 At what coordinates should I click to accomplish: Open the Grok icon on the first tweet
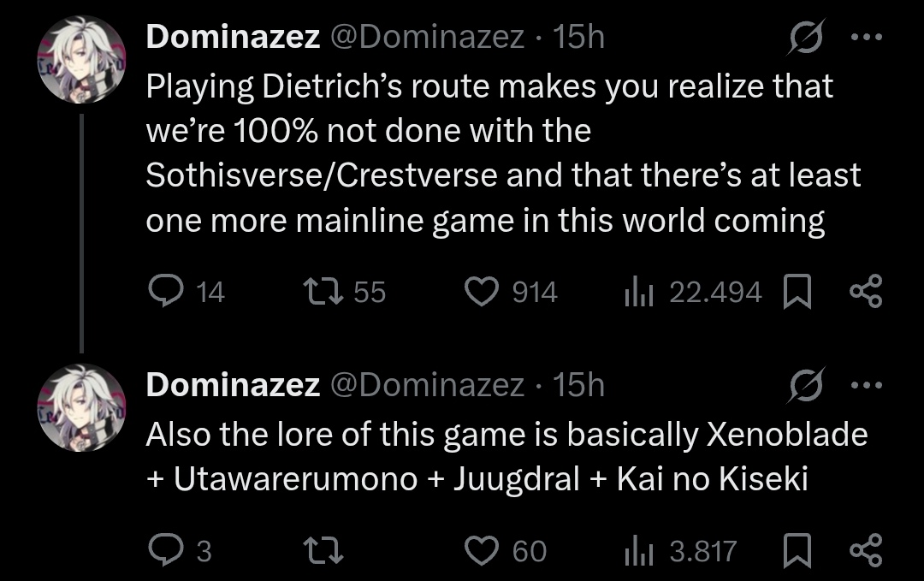click(x=806, y=37)
